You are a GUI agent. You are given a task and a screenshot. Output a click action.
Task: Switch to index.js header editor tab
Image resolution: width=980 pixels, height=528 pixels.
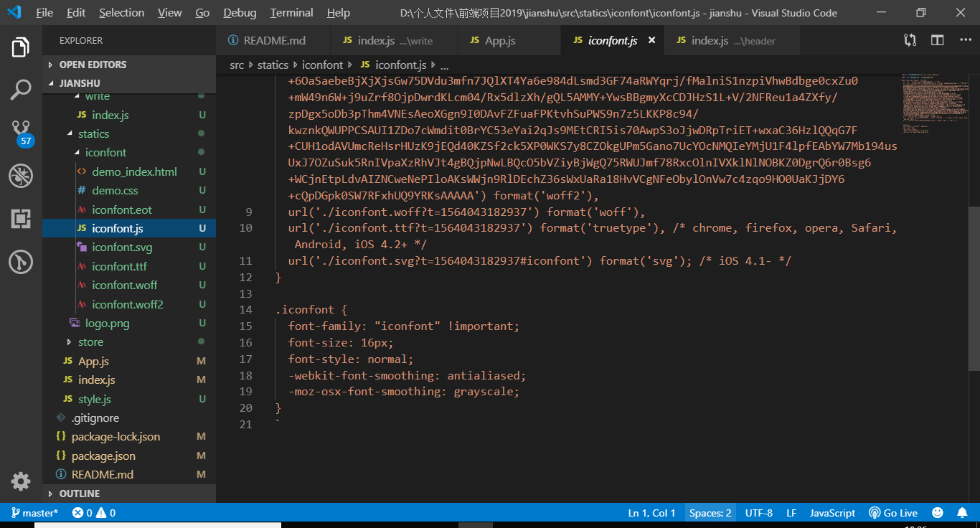[x=732, y=41]
